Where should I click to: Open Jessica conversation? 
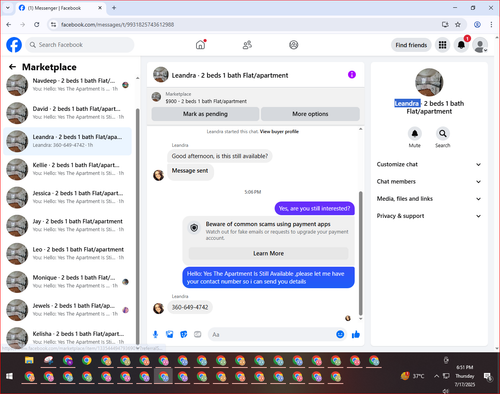click(68, 197)
